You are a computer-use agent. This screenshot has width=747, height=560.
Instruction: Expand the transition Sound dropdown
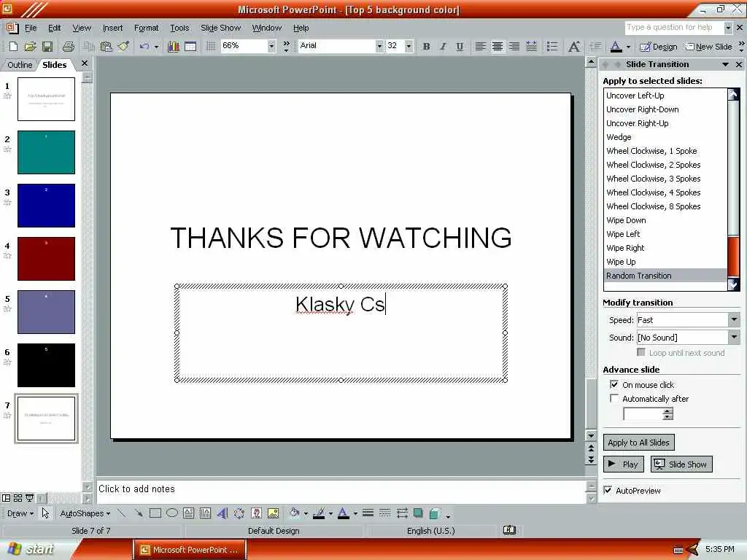tap(734, 337)
